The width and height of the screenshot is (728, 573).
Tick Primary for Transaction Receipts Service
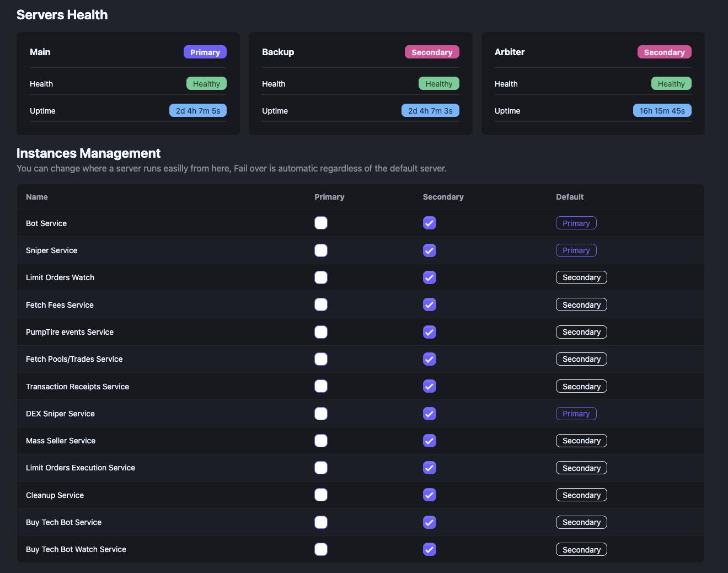(x=321, y=386)
